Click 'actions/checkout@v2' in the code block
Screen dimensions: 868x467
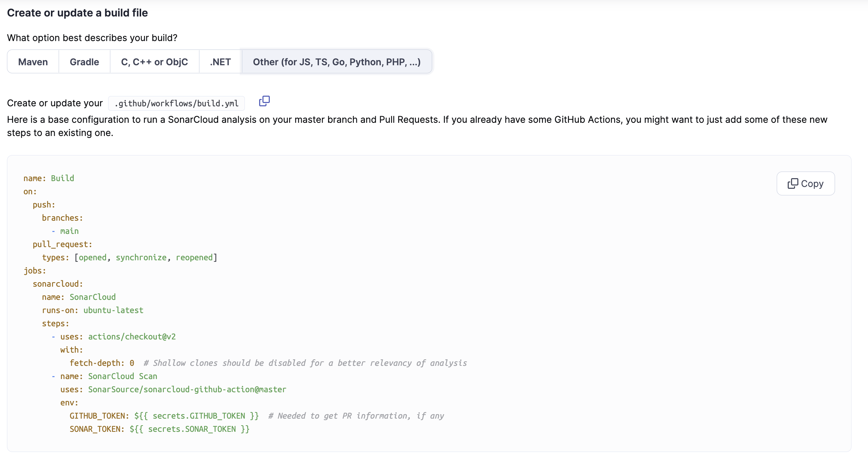132,337
